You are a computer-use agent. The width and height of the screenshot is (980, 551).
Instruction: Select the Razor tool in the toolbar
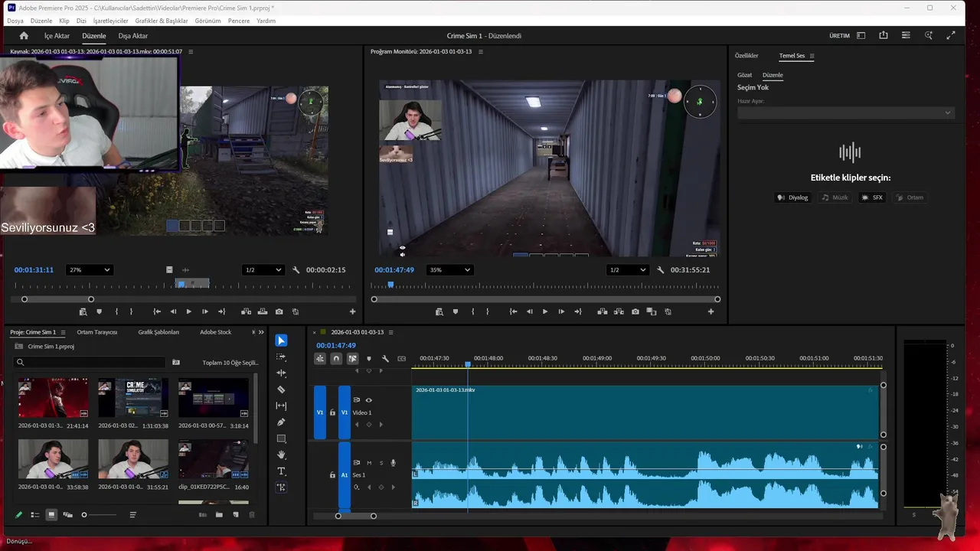pyautogui.click(x=281, y=390)
